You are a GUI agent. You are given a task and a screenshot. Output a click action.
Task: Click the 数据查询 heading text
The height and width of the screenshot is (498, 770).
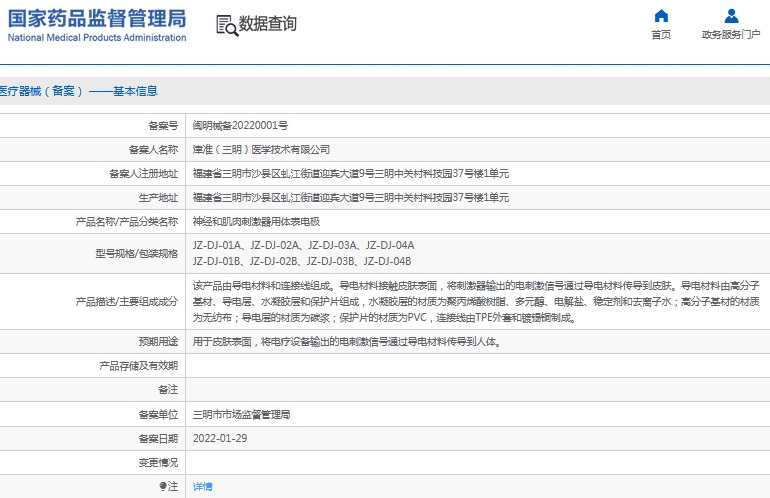coord(268,24)
